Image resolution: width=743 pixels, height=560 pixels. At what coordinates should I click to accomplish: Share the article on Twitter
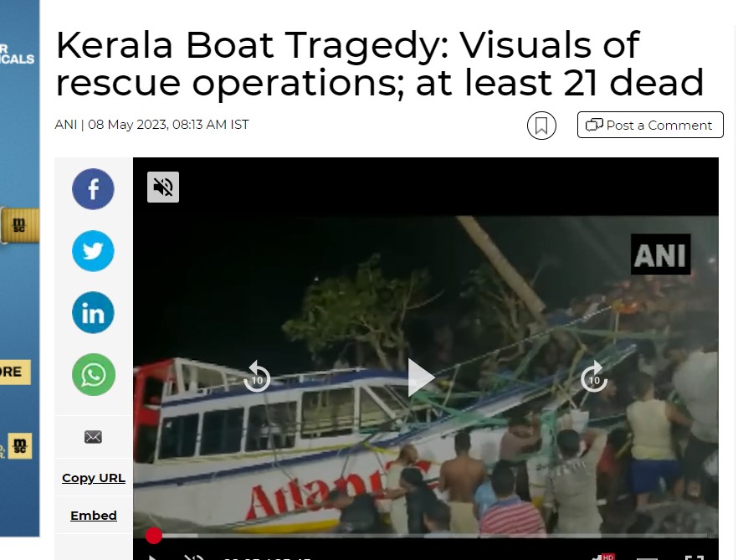pos(93,251)
